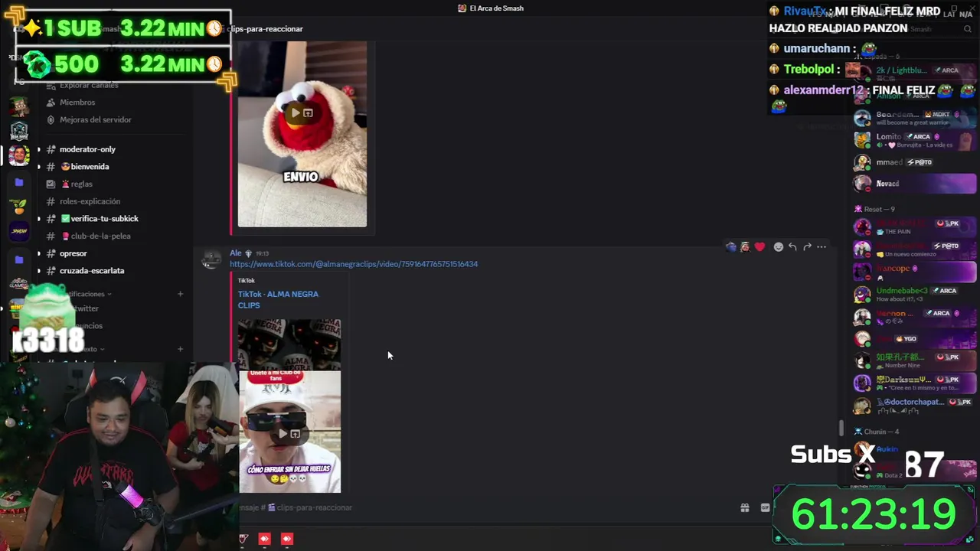The image size is (980, 551).
Task: Open the purple server folder above plant icon
Action: (x=19, y=182)
